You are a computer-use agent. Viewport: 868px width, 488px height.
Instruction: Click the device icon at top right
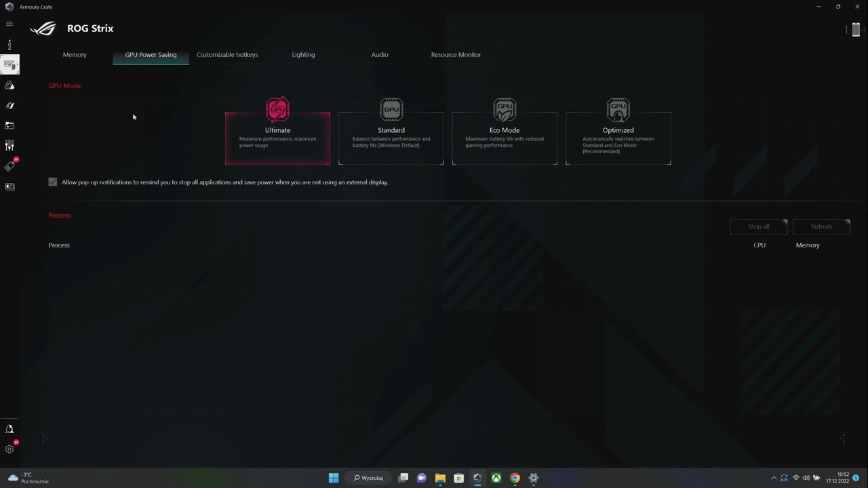856,29
